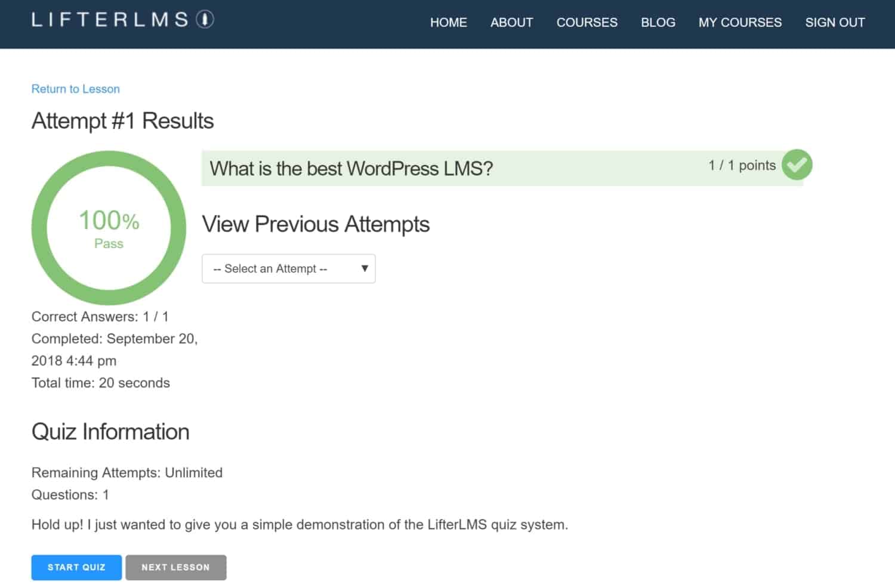Click the View Previous Attempts heading

[316, 224]
